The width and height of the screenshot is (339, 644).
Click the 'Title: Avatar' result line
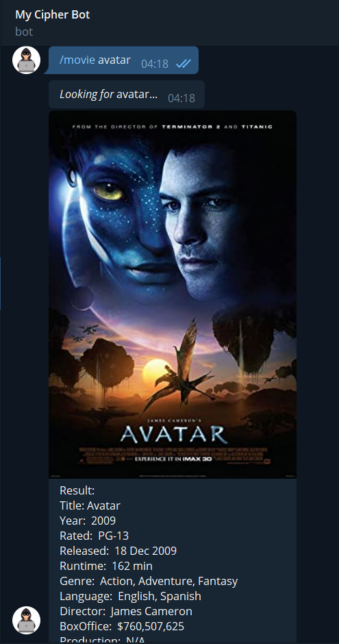(x=90, y=505)
